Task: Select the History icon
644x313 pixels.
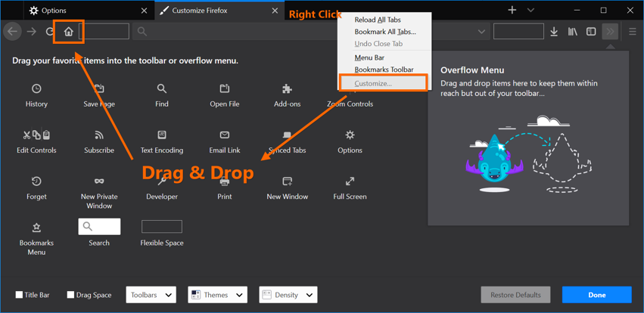Action: [36, 89]
